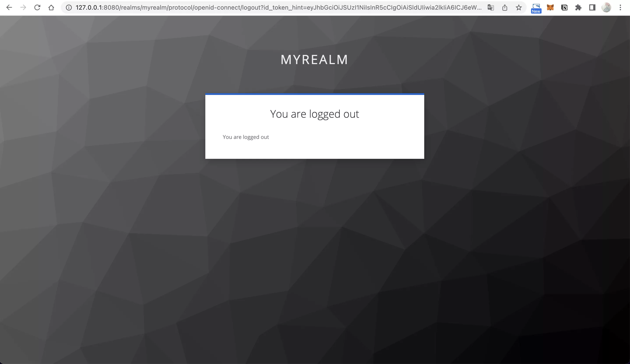
Task: Click the page reload icon
Action: (38, 7)
